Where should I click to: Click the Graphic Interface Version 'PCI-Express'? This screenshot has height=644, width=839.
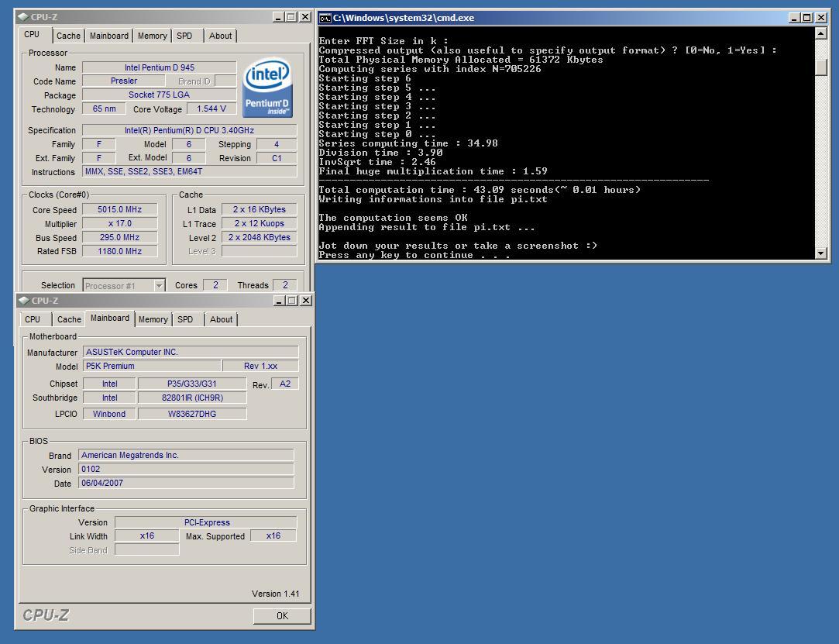pyautogui.click(x=206, y=522)
